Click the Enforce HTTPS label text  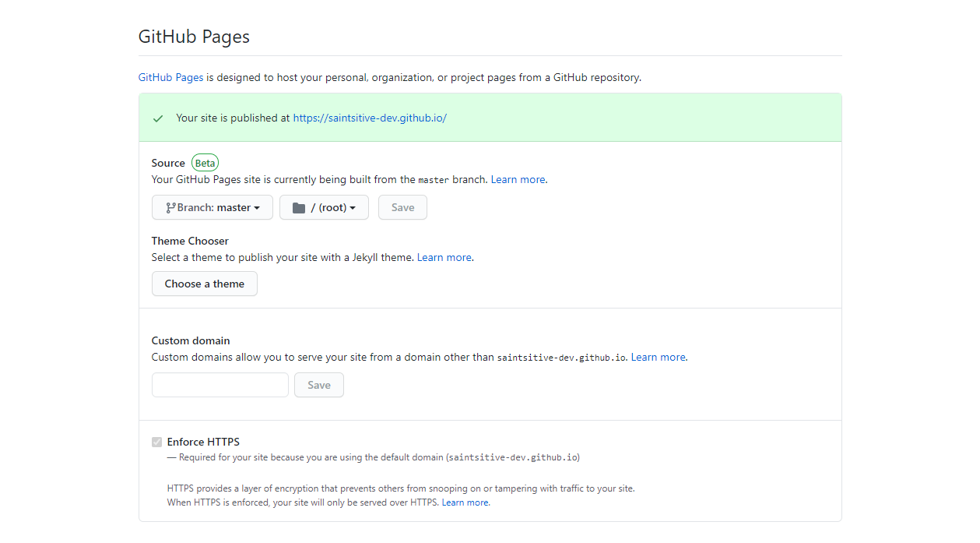(x=203, y=442)
